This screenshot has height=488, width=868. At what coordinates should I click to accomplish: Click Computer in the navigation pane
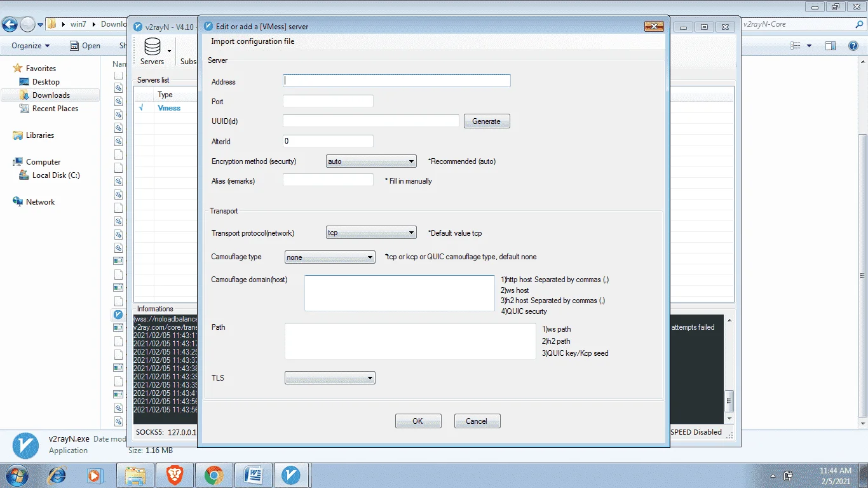[43, 162]
